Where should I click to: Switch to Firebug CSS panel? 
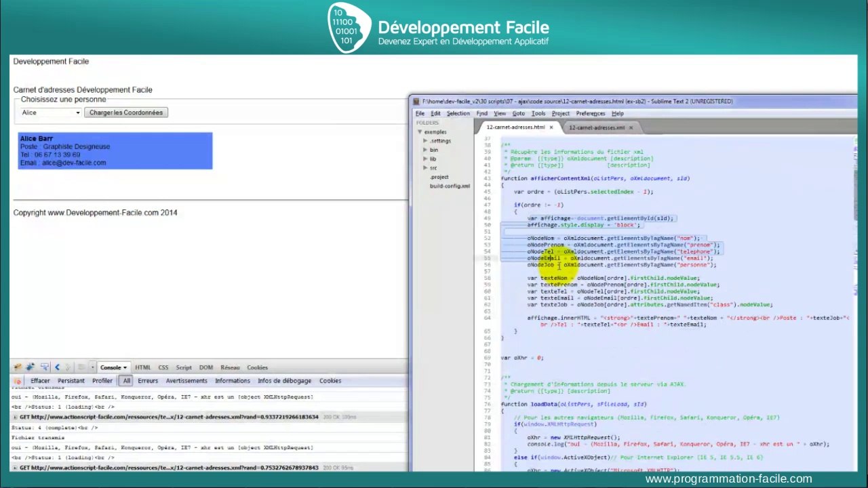[163, 367]
